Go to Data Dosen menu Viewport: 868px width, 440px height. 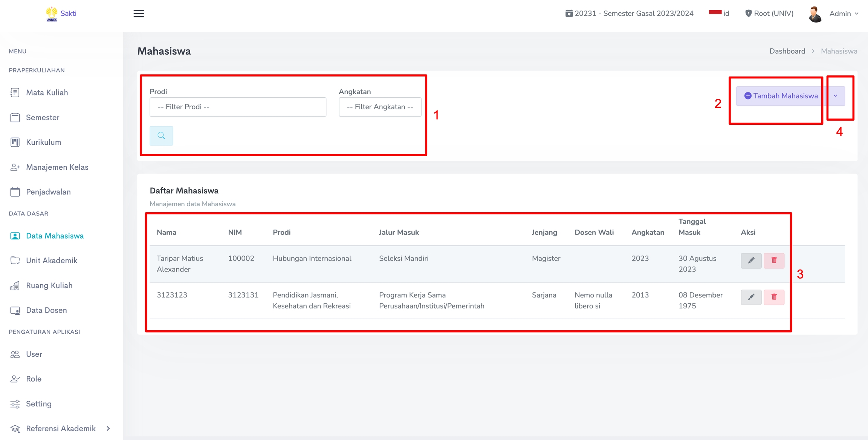[x=46, y=310]
